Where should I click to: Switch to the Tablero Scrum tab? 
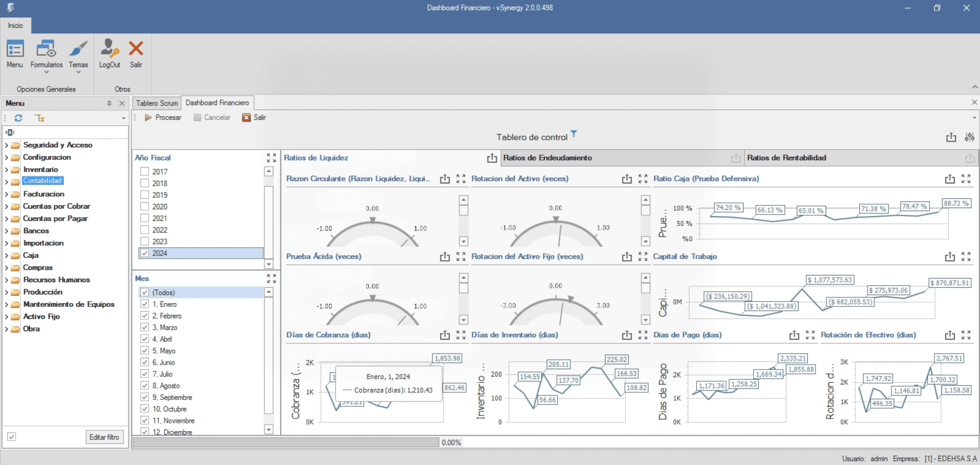tap(156, 103)
